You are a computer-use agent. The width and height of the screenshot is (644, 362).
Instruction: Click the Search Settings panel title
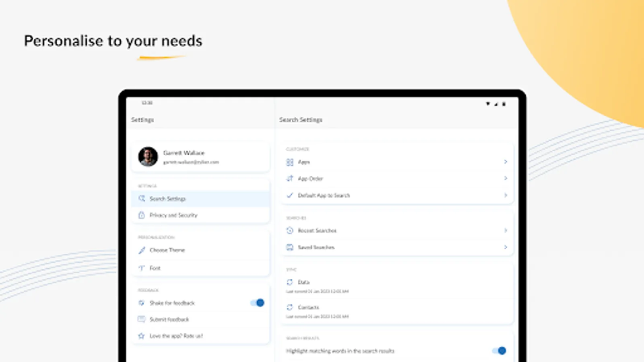(301, 120)
